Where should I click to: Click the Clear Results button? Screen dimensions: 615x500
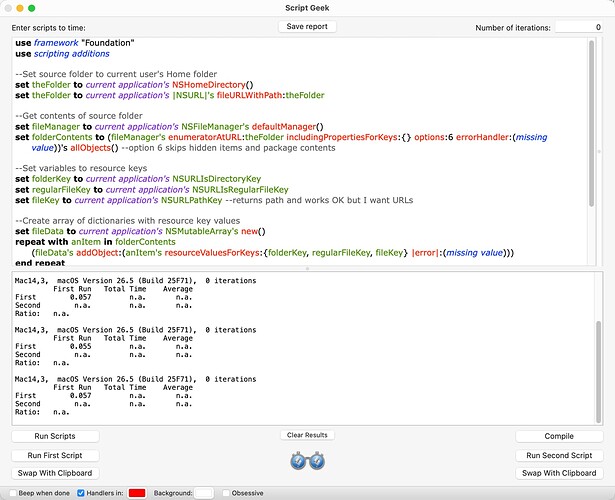pyautogui.click(x=307, y=435)
